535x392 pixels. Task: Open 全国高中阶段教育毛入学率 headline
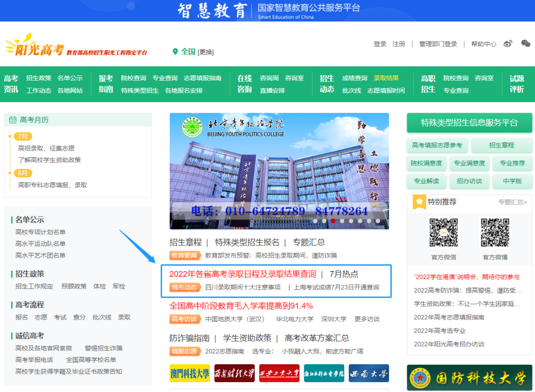241,306
